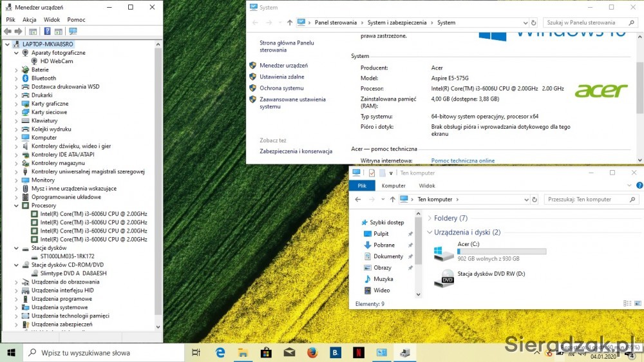This screenshot has width=644, height=362.
Task: Open Microsoft Store from the taskbar
Action: [x=266, y=352]
